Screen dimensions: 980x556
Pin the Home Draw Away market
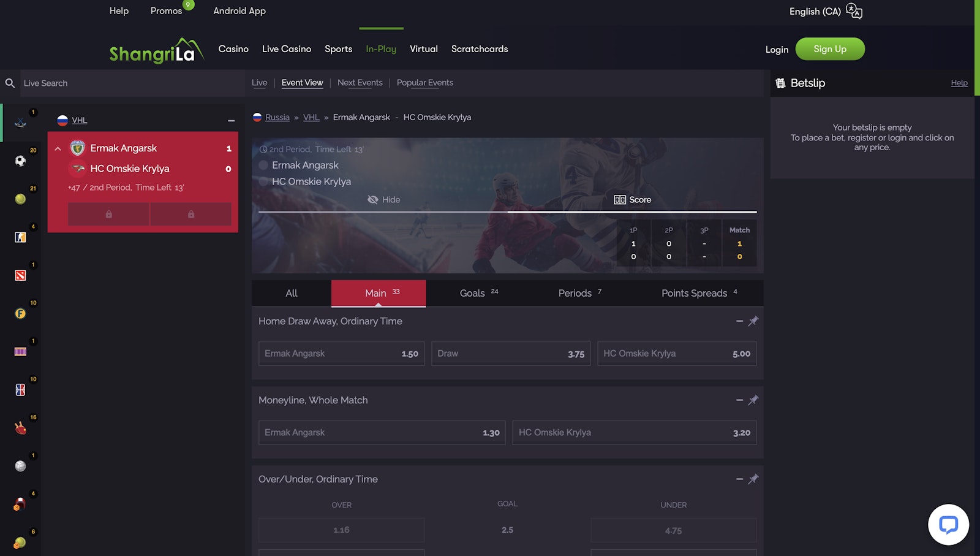753,321
